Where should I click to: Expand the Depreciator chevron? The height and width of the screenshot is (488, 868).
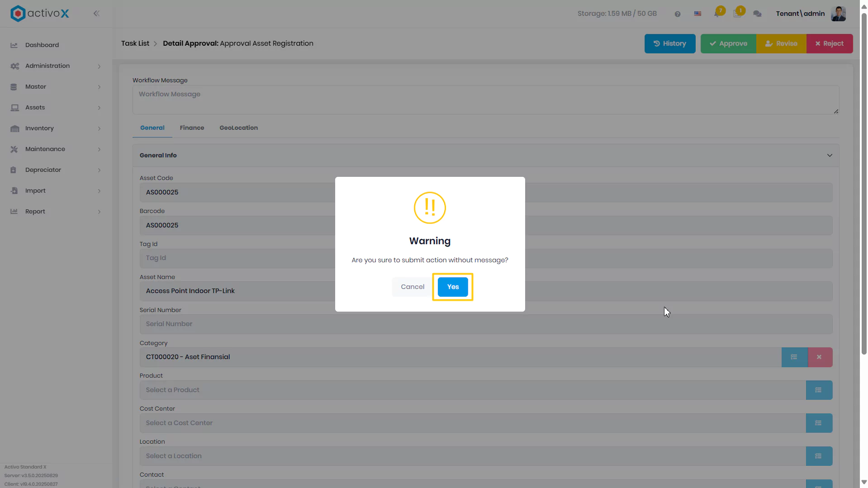(99, 171)
